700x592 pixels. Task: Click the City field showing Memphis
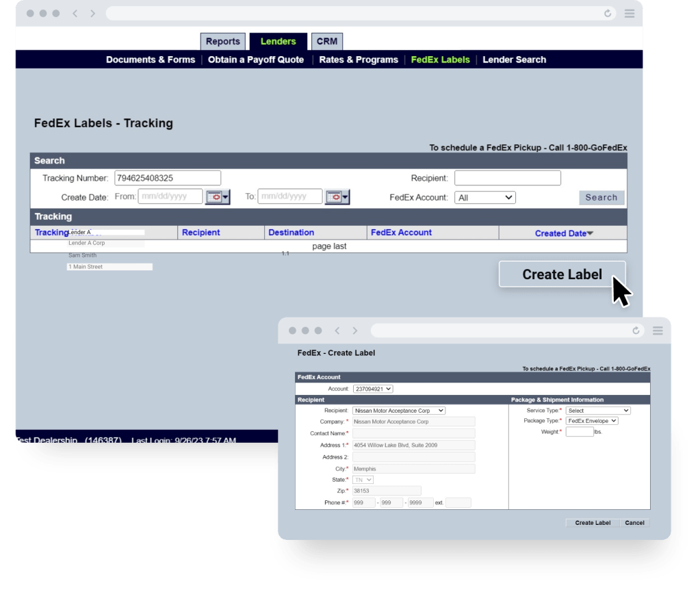[414, 469]
